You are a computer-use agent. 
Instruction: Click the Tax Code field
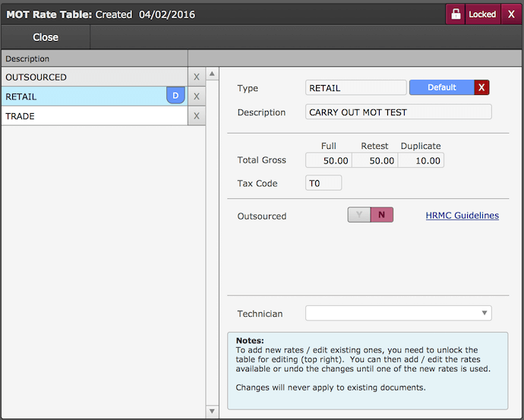pos(324,183)
